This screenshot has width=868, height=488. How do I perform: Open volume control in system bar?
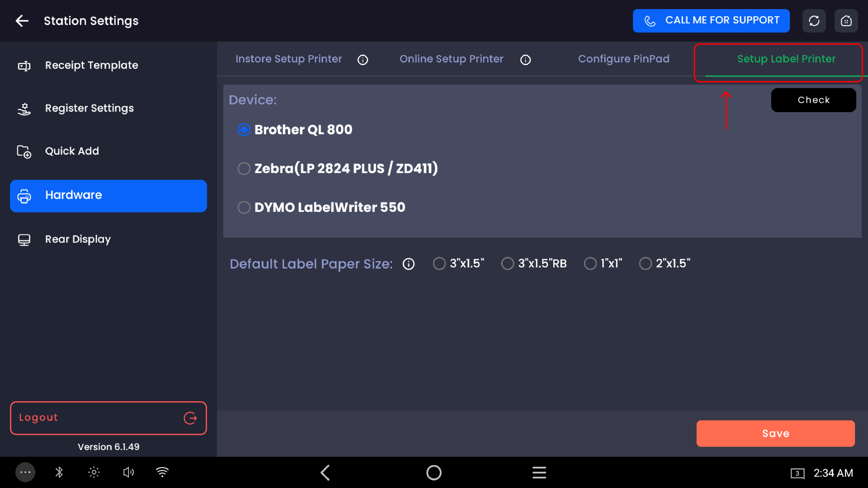[x=128, y=472]
